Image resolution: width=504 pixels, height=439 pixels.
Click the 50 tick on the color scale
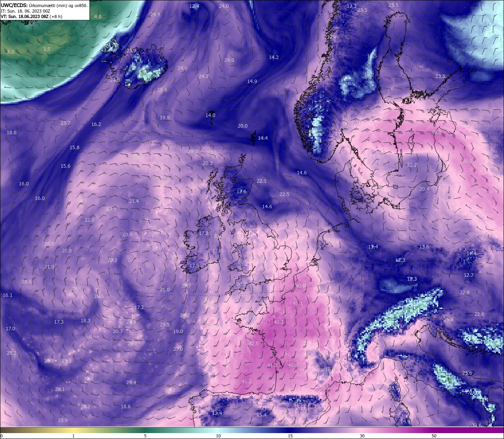434,436
